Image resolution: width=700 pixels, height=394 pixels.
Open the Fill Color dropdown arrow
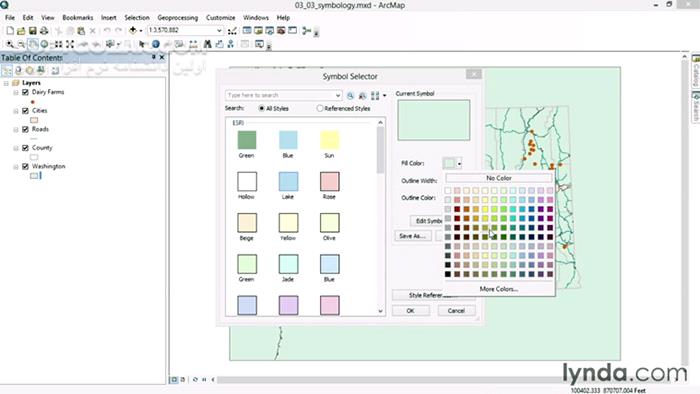[459, 163]
